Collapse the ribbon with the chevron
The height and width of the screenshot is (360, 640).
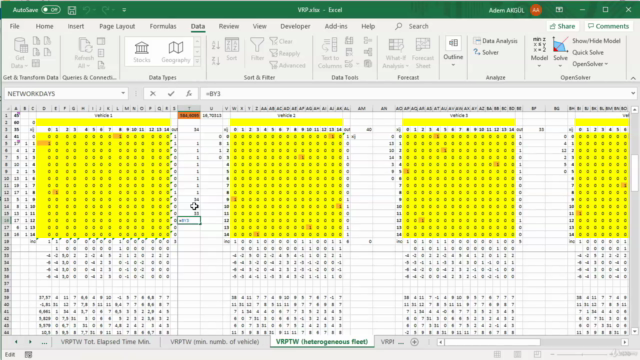633,78
